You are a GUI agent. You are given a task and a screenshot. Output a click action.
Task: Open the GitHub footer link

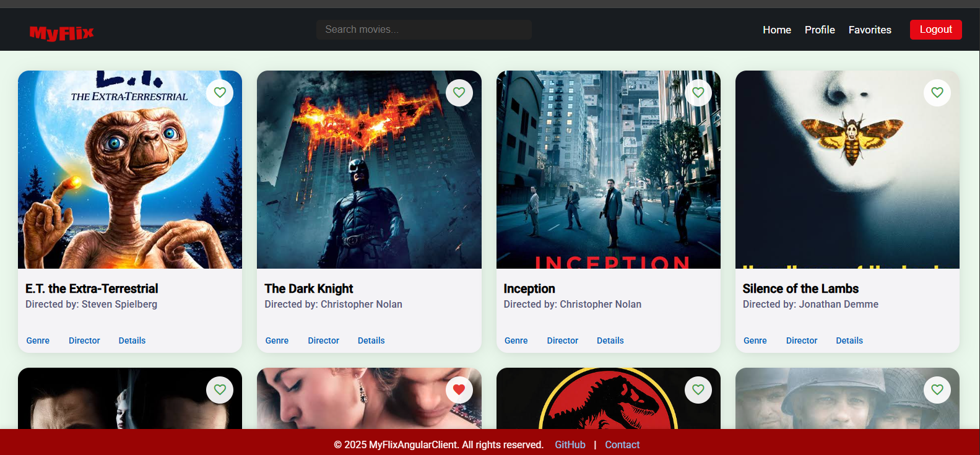tap(570, 444)
